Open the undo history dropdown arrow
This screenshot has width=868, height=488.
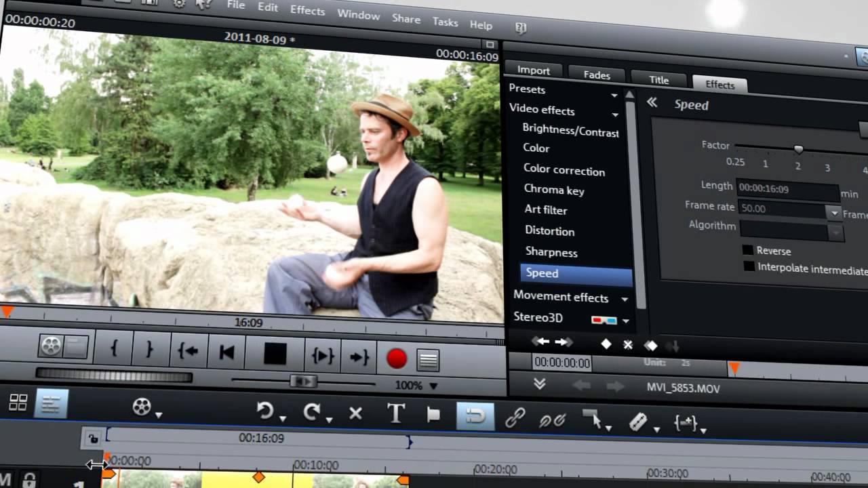click(x=282, y=418)
